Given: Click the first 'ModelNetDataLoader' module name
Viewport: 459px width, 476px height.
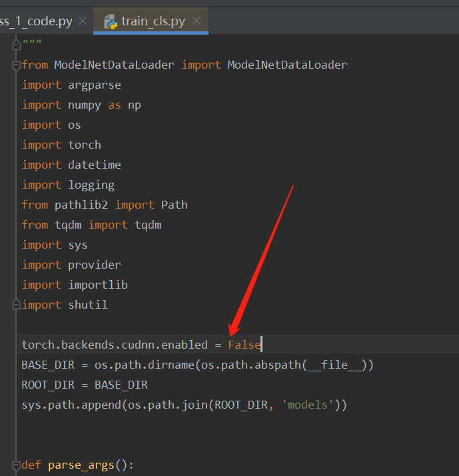Looking at the screenshot, I should tap(115, 65).
